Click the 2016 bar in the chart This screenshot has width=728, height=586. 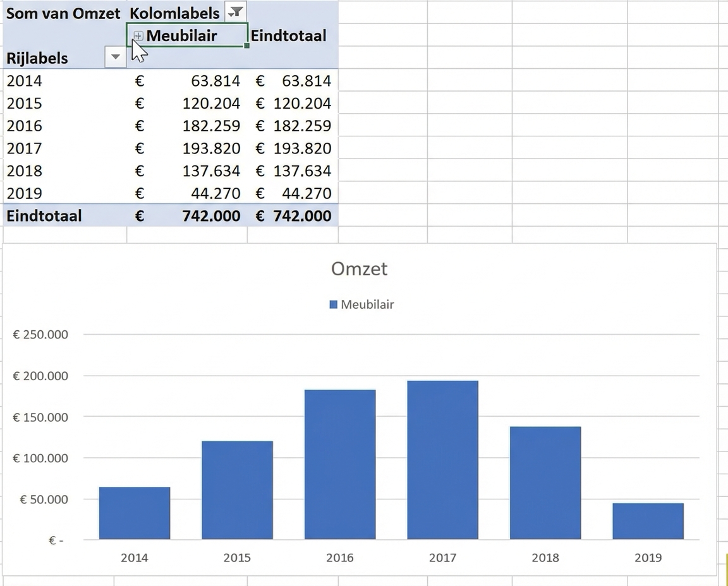coord(340,464)
